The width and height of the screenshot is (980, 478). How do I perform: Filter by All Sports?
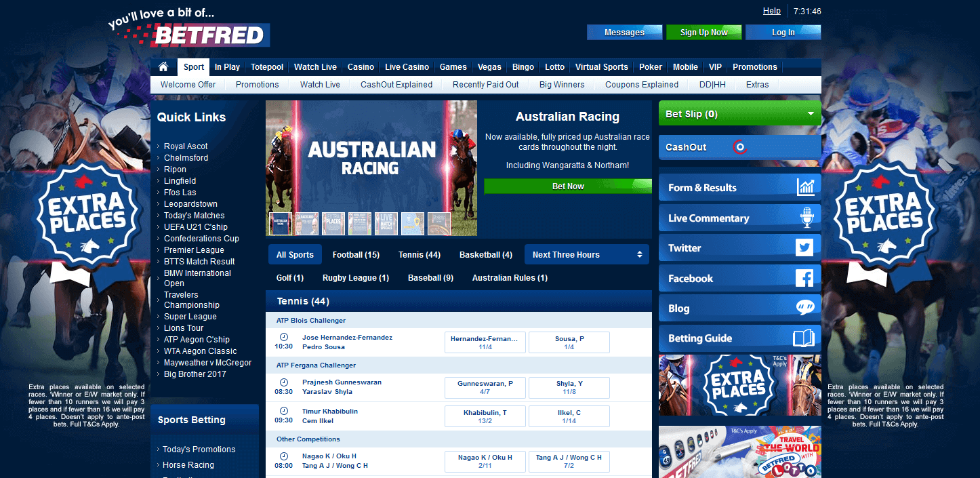[x=295, y=254]
